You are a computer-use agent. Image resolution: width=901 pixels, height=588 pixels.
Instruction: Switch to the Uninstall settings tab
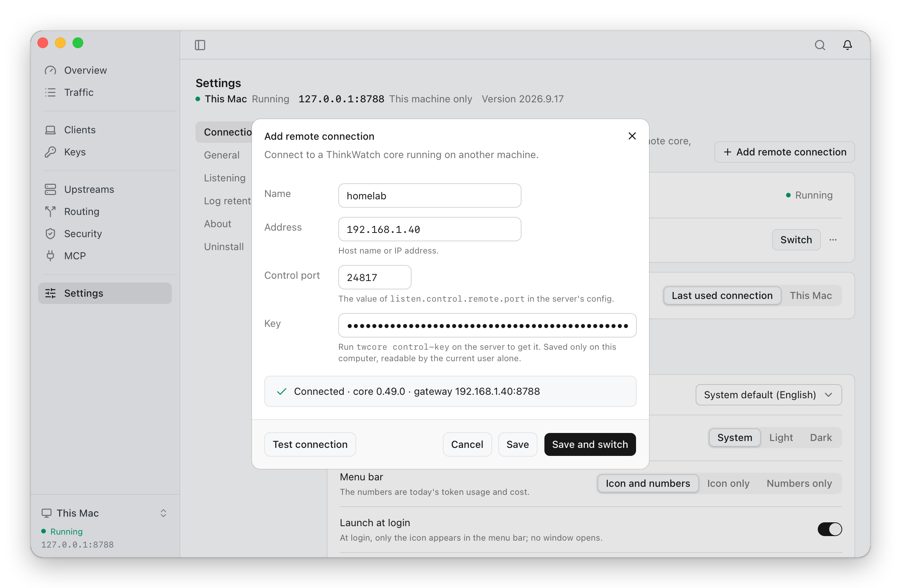pos(224,247)
